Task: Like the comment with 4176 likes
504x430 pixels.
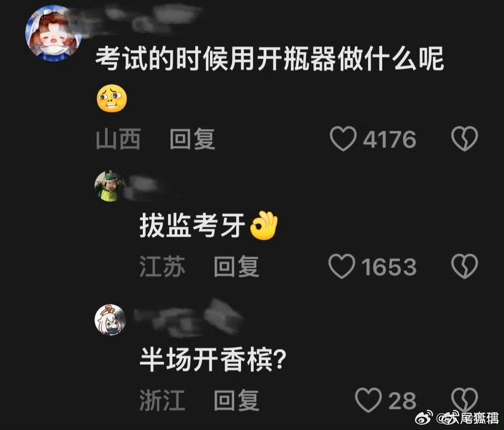Action: 343,139
